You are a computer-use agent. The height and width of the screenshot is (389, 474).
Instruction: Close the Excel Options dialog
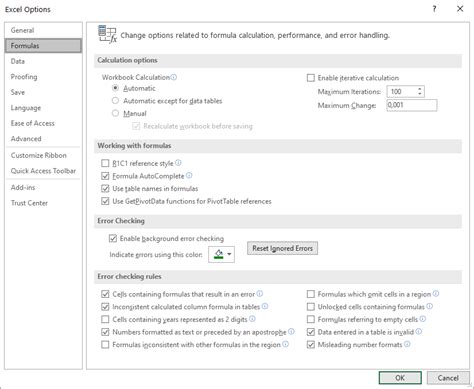coord(460,9)
